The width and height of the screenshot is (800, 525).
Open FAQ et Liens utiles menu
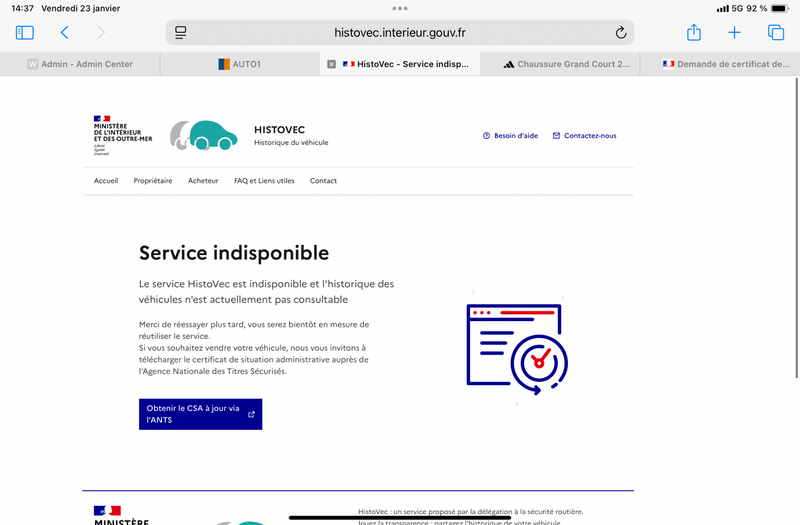[264, 181]
